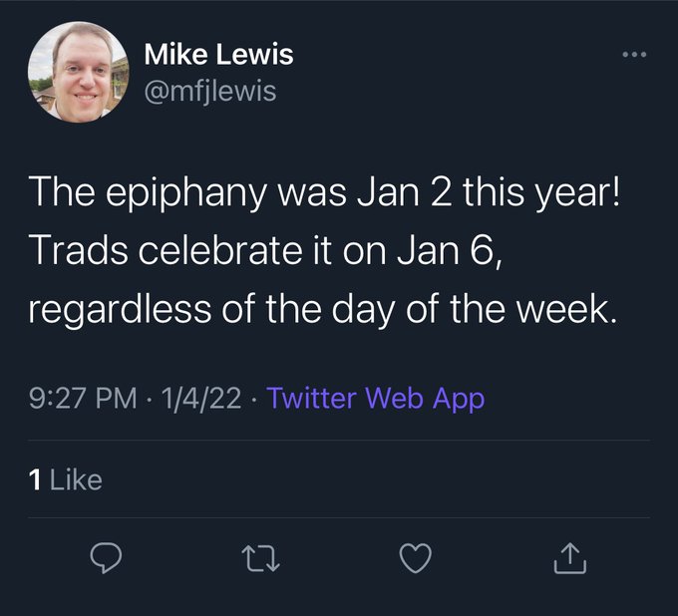Select the tweet body text about epiphany
This screenshot has width=678, height=616.
click(x=324, y=250)
